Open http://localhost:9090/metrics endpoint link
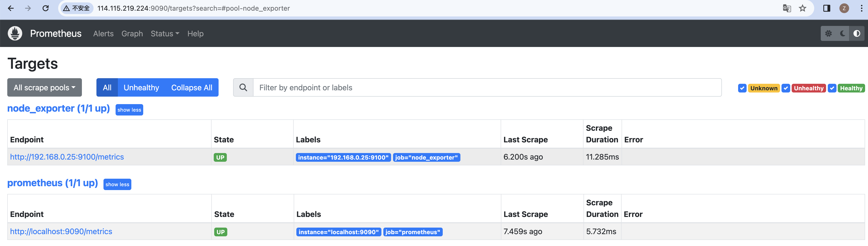Screen dimensions: 868x246 coord(61,231)
